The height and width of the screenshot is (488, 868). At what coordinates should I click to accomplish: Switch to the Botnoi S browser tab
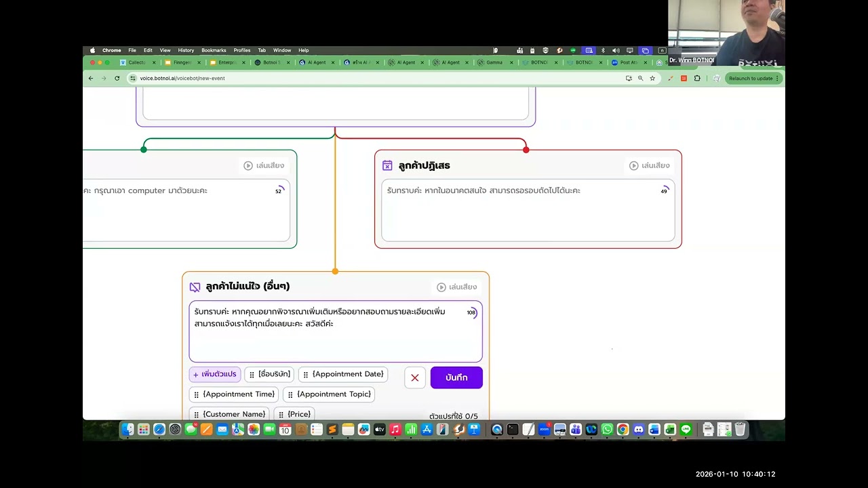(x=271, y=62)
